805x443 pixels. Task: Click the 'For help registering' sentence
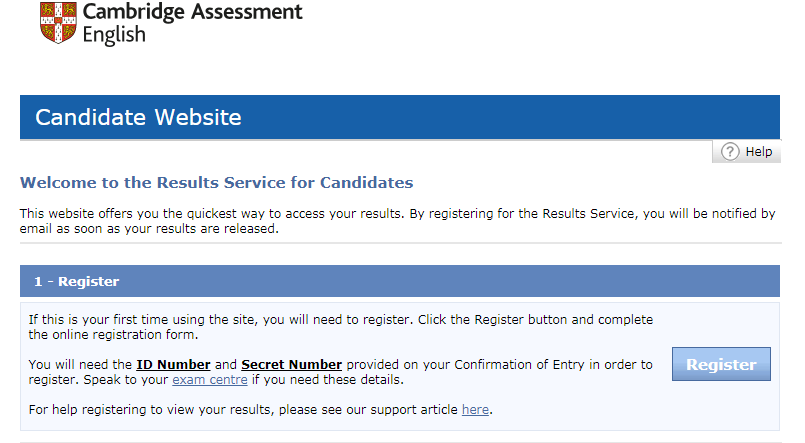[x=260, y=410]
